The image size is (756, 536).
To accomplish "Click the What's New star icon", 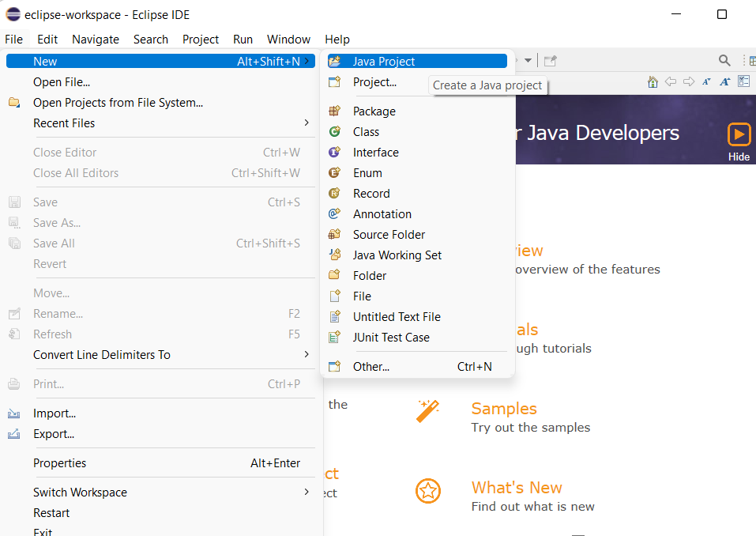I will click(x=428, y=491).
